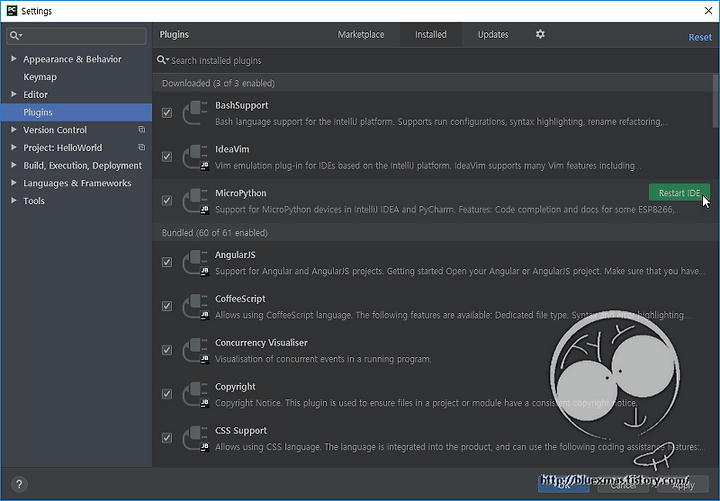Viewport: 720px width, 501px height.
Task: Click the AngularJS plugin name
Action: 235,255
